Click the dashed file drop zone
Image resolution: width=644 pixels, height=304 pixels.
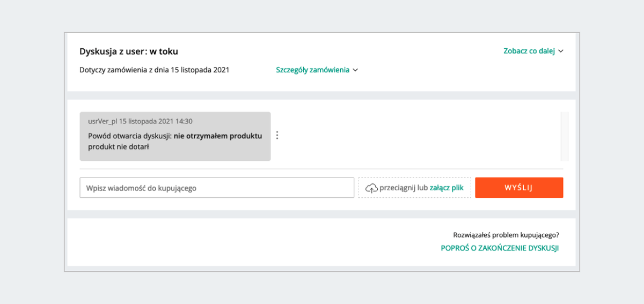[415, 188]
